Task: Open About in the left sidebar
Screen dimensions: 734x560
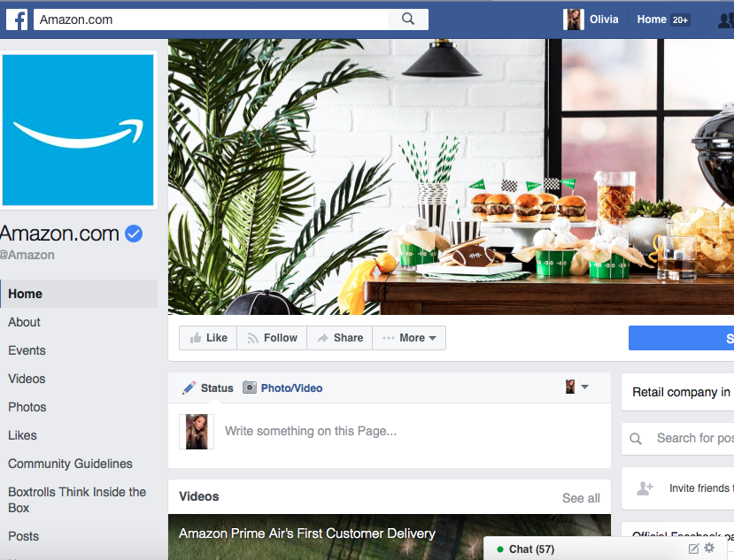Action: coord(24,322)
